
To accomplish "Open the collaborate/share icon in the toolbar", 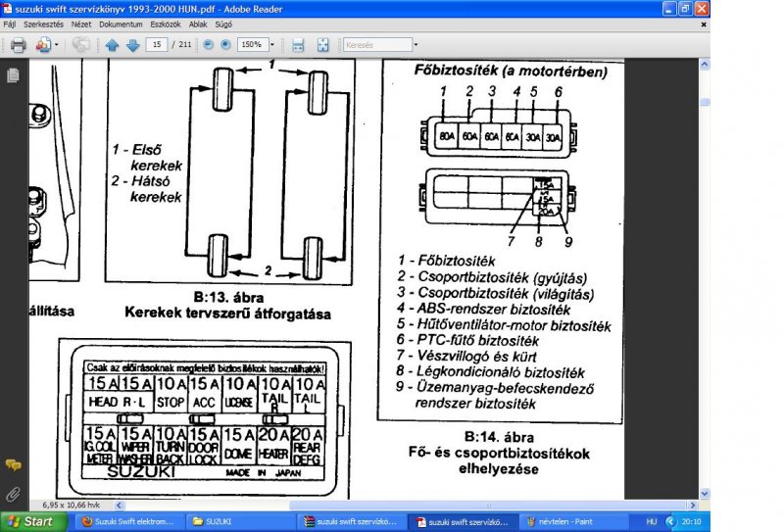I will click(x=42, y=45).
